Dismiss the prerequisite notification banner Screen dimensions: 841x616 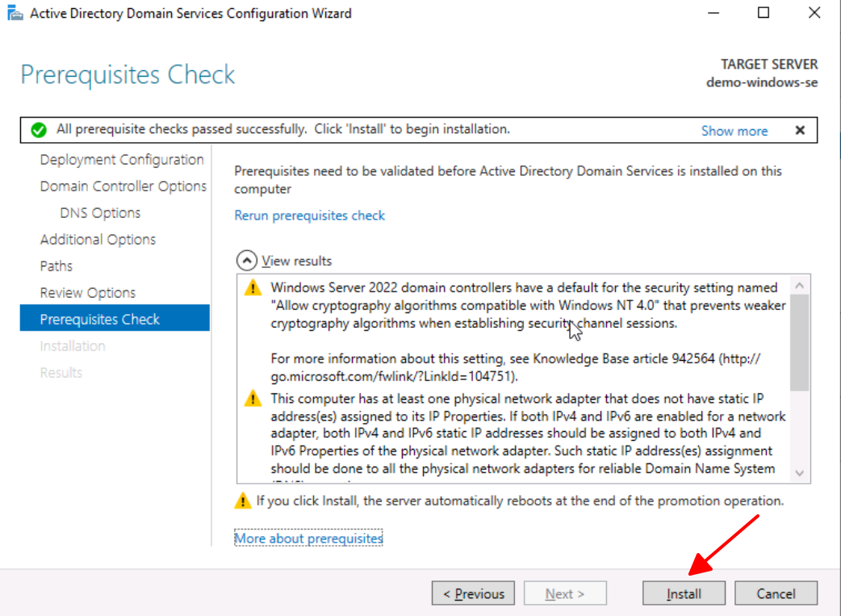pos(800,130)
